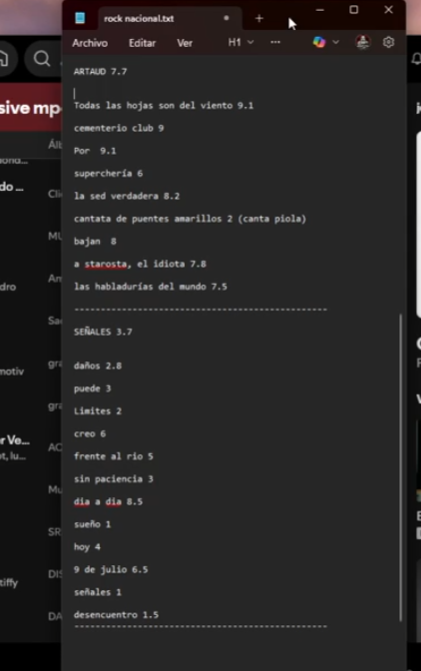Click the line 'Por 9.1'
Viewport: 421px width, 671px height.
[x=95, y=151]
